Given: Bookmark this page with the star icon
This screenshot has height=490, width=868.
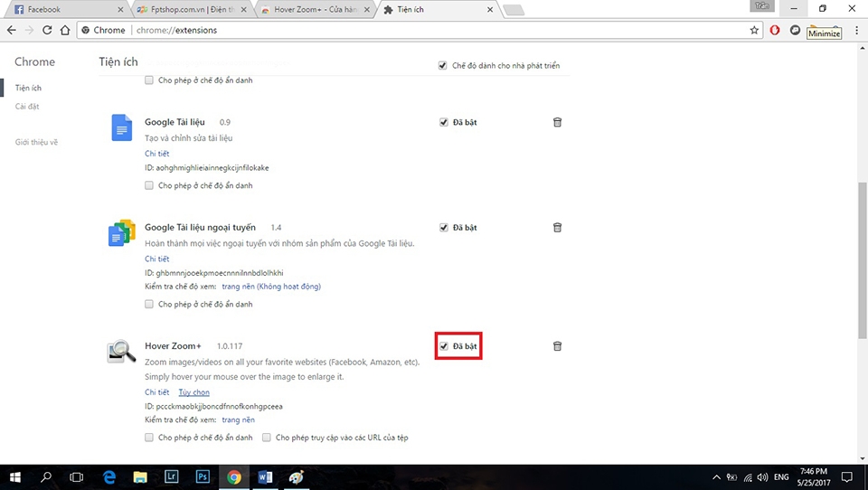Looking at the screenshot, I should pos(754,30).
